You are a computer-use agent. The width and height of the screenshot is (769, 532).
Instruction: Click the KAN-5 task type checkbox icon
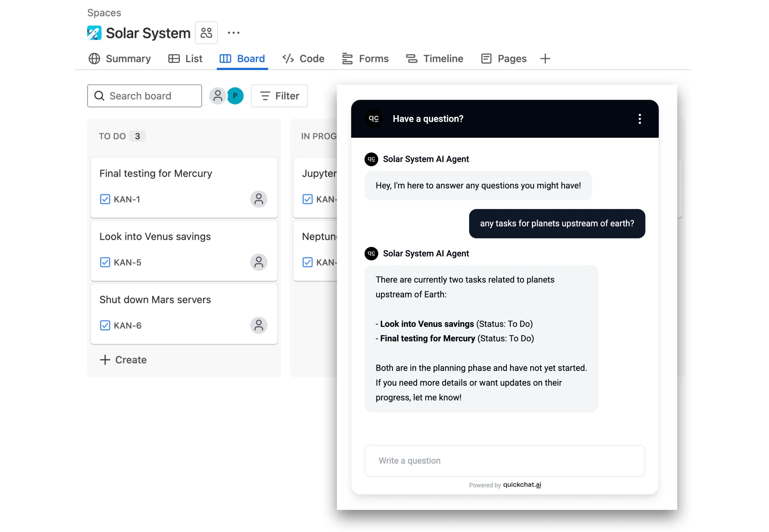105,263
